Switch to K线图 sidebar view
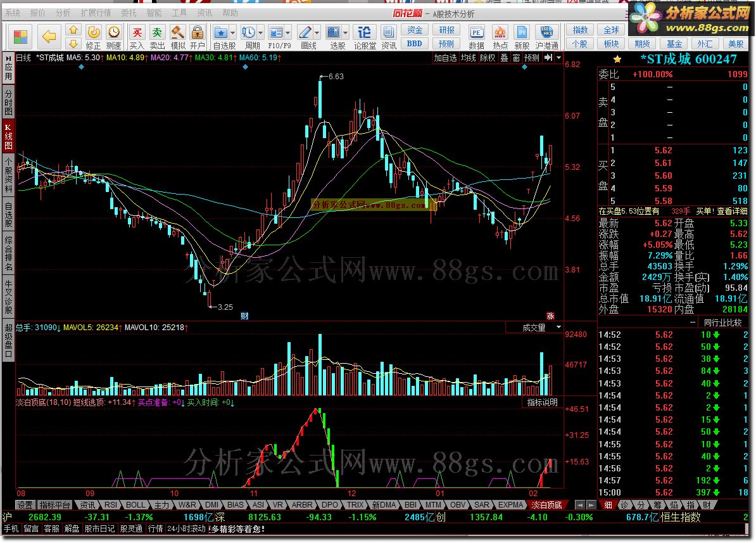The height and width of the screenshot is (543, 756). click(9, 136)
